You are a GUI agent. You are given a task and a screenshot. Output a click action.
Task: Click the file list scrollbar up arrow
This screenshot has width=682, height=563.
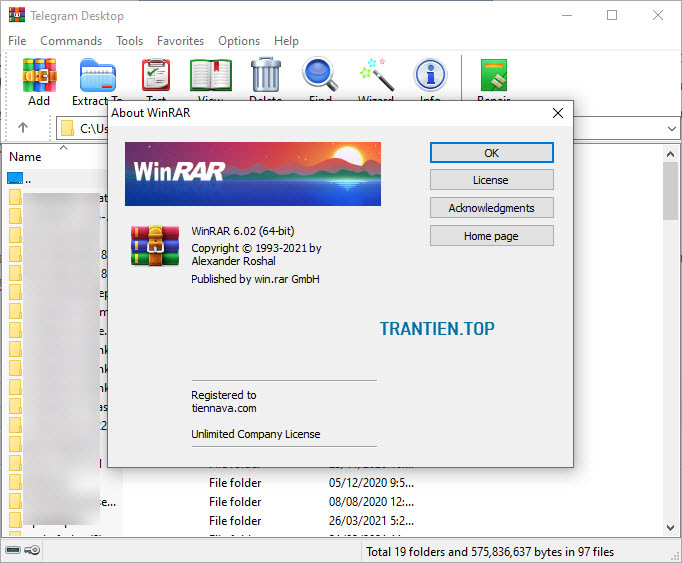(x=670, y=154)
